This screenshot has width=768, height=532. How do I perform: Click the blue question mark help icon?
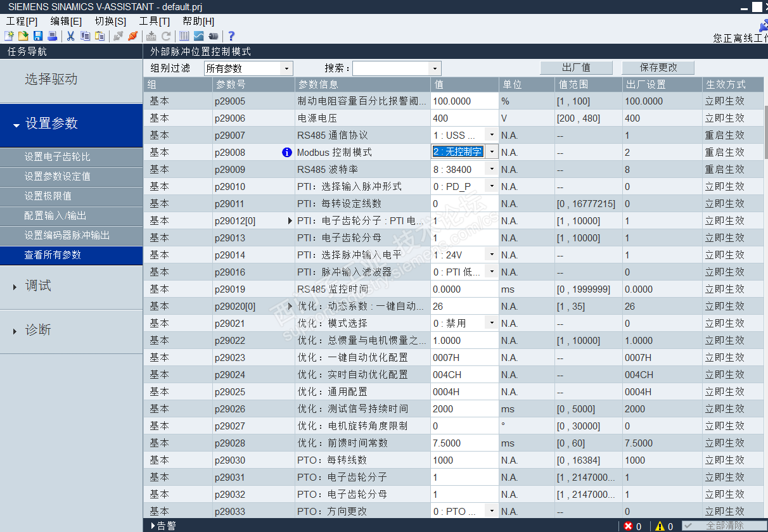tap(231, 36)
